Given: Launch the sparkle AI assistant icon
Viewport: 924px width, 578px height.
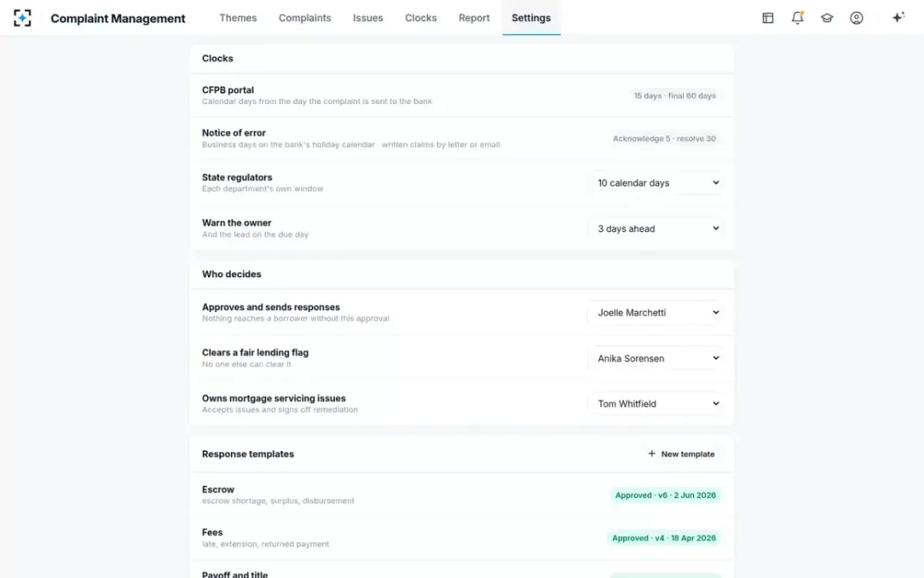Looking at the screenshot, I should tap(898, 18).
